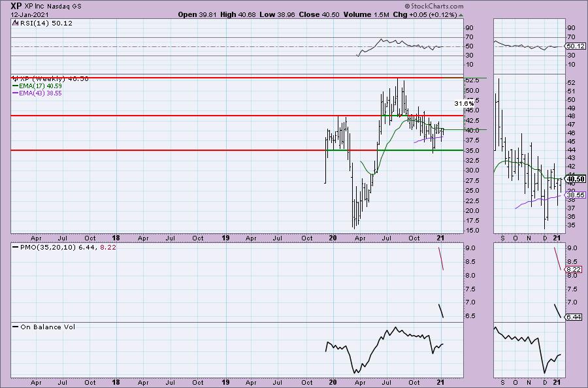Click the company name XP Inc
The image size is (588, 388).
pyautogui.click(x=34, y=7)
